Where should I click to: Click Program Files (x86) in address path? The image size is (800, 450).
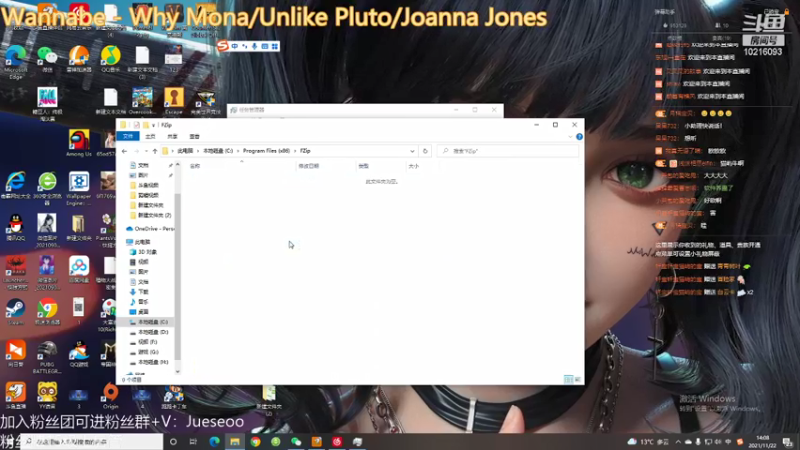point(266,151)
